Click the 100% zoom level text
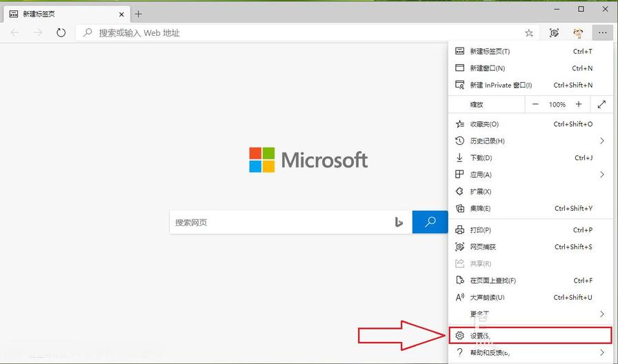 pyautogui.click(x=557, y=105)
